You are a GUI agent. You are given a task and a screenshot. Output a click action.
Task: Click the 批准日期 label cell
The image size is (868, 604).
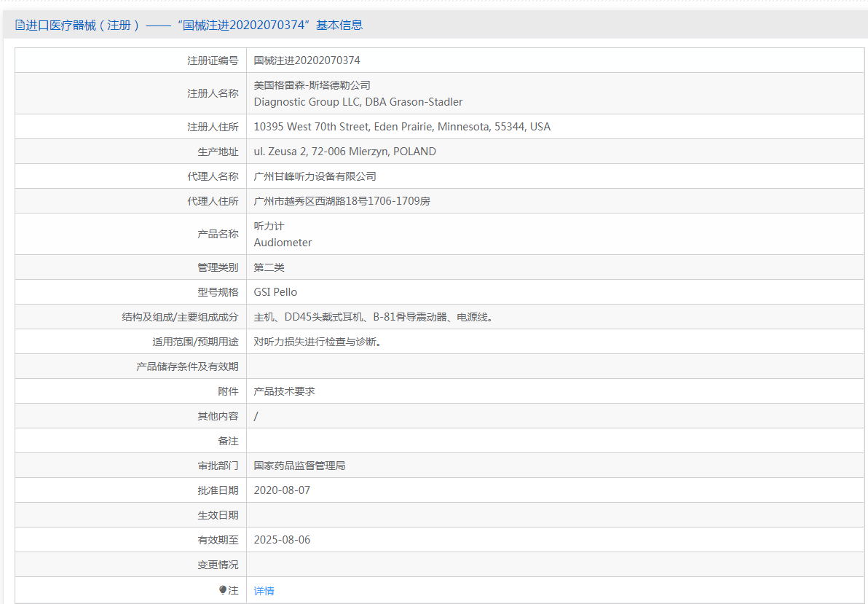click(130, 490)
